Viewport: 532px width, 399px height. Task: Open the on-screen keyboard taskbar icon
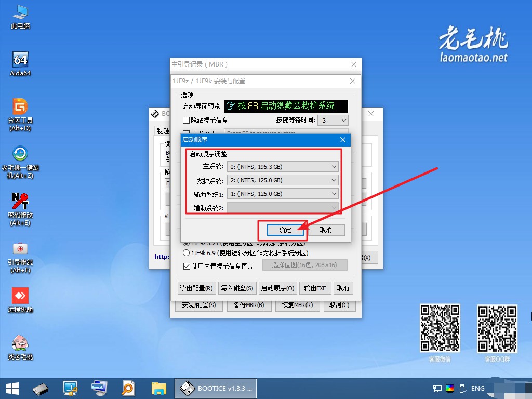pos(99,389)
